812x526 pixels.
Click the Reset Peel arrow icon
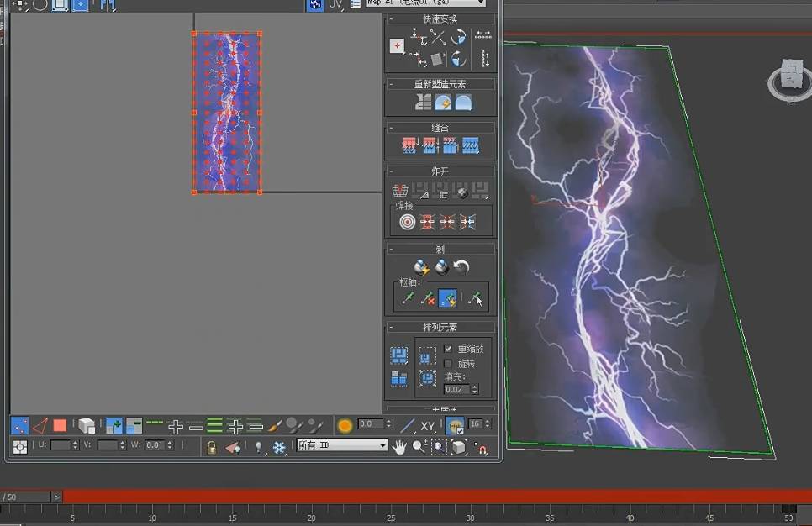(x=461, y=267)
